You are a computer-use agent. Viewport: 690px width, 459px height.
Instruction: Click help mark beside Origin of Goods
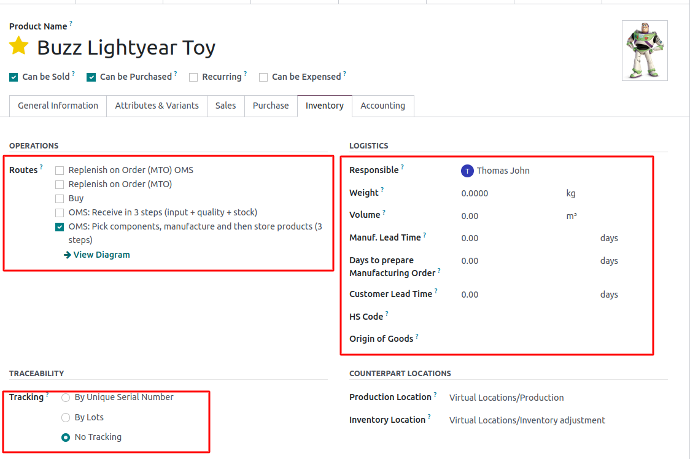[417, 336]
